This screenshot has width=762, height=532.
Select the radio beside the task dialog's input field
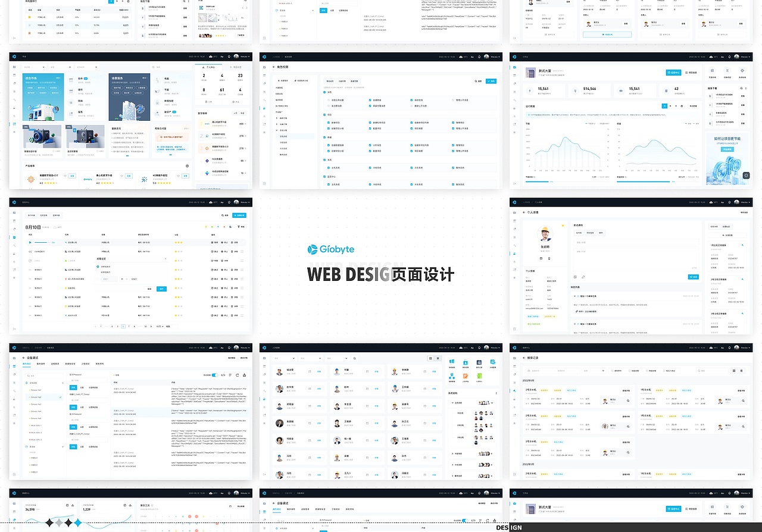98,278
